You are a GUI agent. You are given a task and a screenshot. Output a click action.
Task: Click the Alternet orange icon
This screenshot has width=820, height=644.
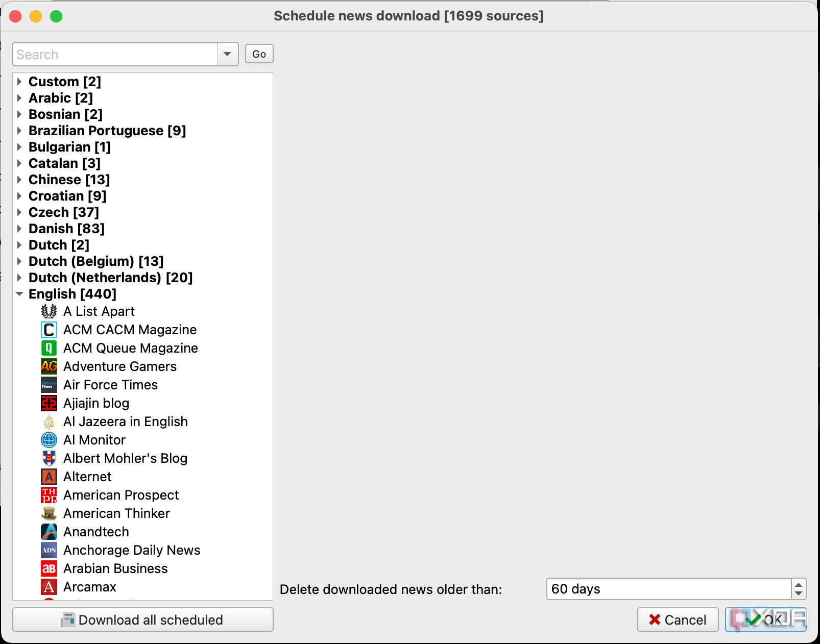tap(49, 477)
